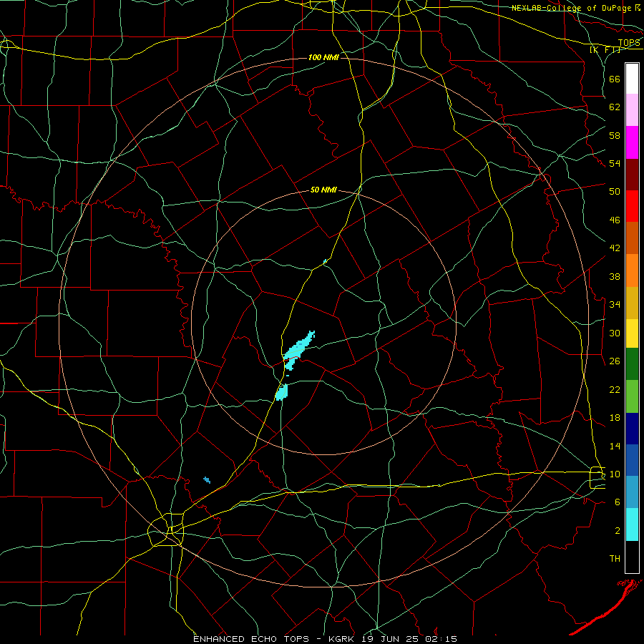Select the dark red (maroon) legend band
The height and width of the screenshot is (644, 644).
[x=632, y=174]
